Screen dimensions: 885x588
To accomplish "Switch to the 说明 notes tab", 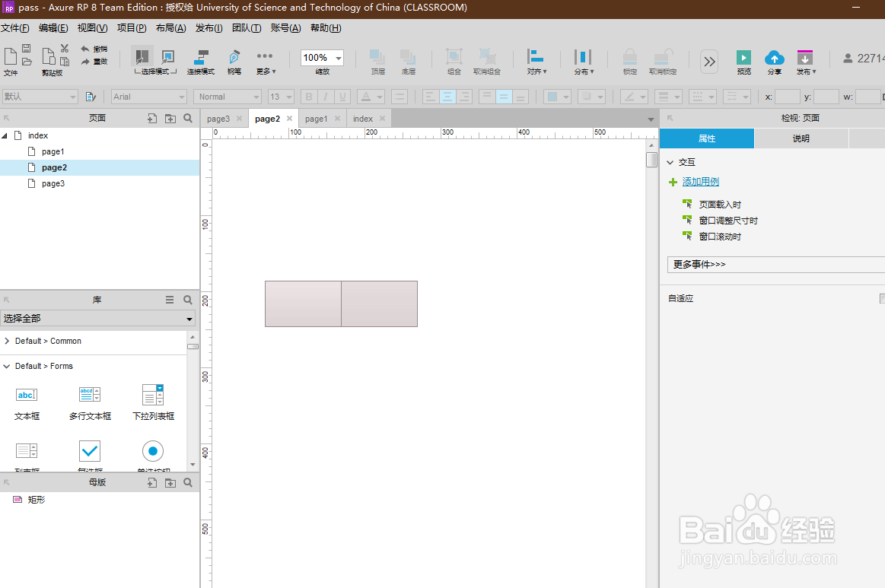I will pos(801,138).
